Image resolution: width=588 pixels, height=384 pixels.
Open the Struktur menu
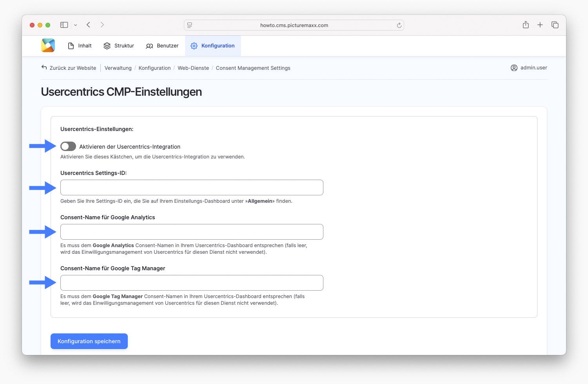coord(119,46)
